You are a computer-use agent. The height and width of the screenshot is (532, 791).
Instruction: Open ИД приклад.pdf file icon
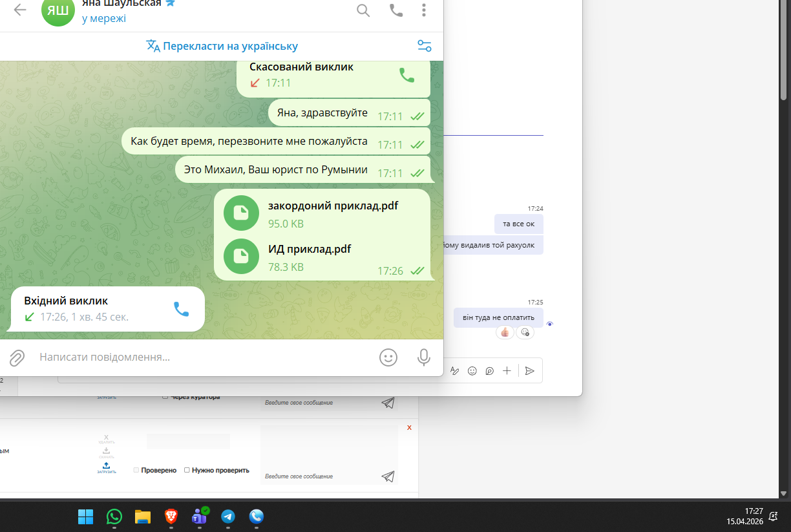pyautogui.click(x=241, y=256)
